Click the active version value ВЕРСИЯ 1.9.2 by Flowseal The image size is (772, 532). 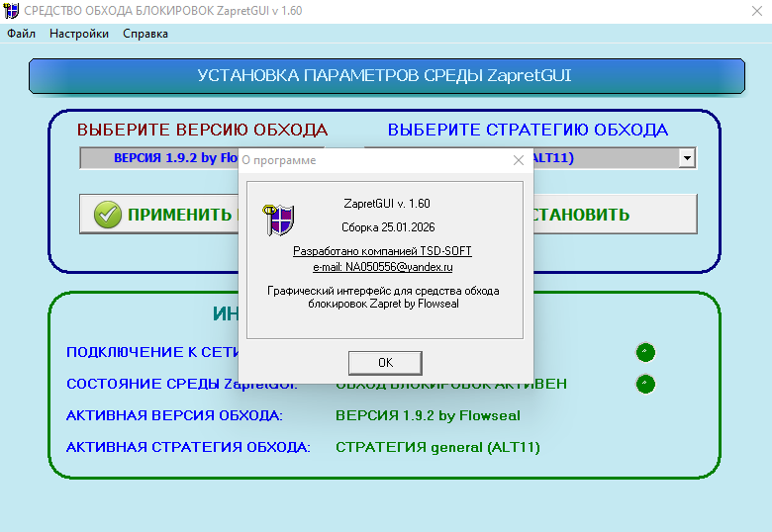[428, 415]
